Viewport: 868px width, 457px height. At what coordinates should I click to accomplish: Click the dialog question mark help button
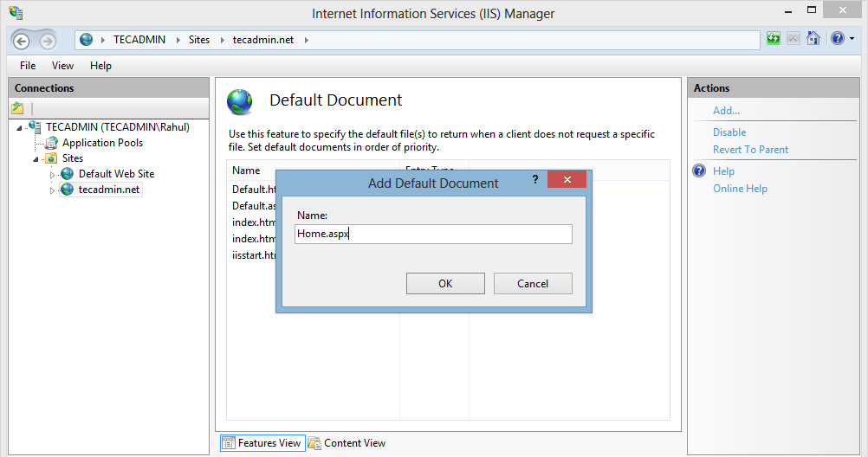[x=535, y=179]
